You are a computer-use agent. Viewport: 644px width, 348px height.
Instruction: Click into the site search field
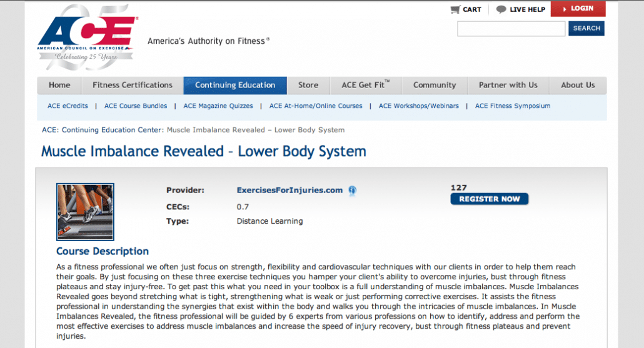[x=511, y=29]
